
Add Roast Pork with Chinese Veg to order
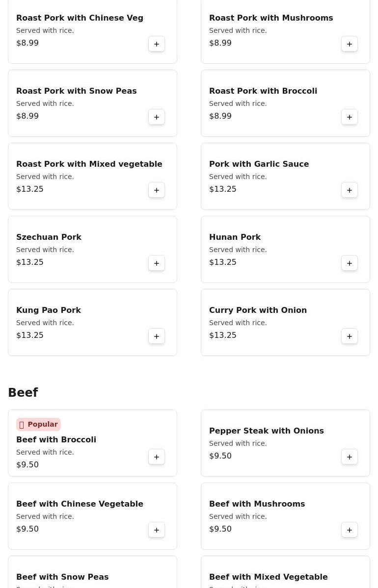[x=157, y=44]
